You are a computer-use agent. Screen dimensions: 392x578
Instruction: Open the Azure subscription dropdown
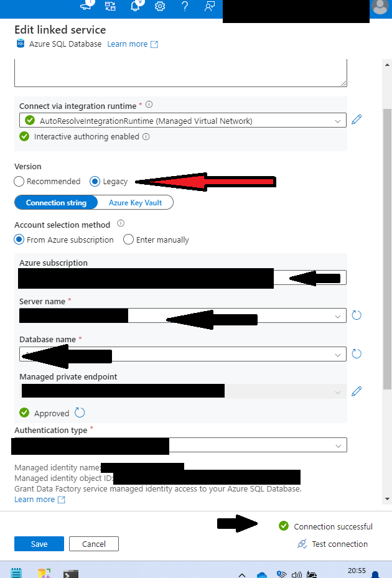182,277
